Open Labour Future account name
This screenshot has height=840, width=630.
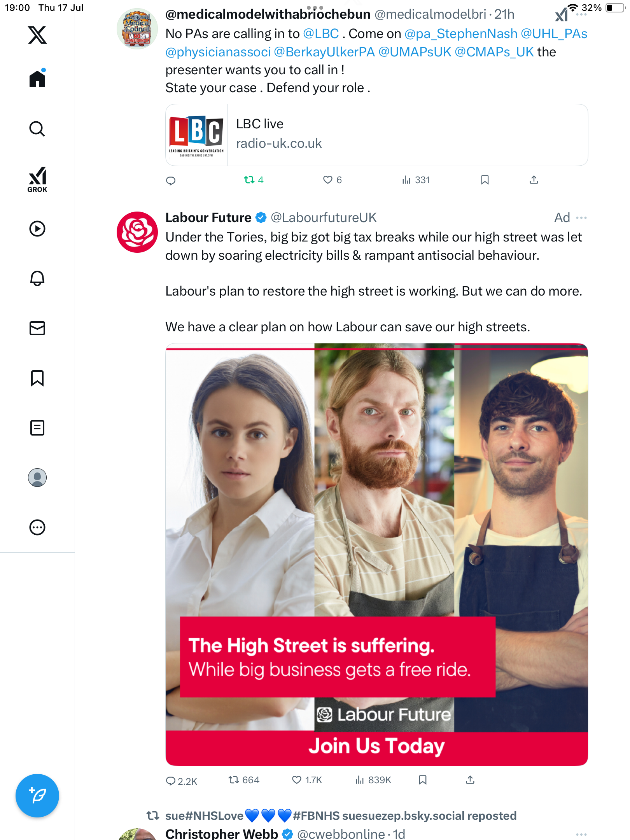click(x=208, y=217)
